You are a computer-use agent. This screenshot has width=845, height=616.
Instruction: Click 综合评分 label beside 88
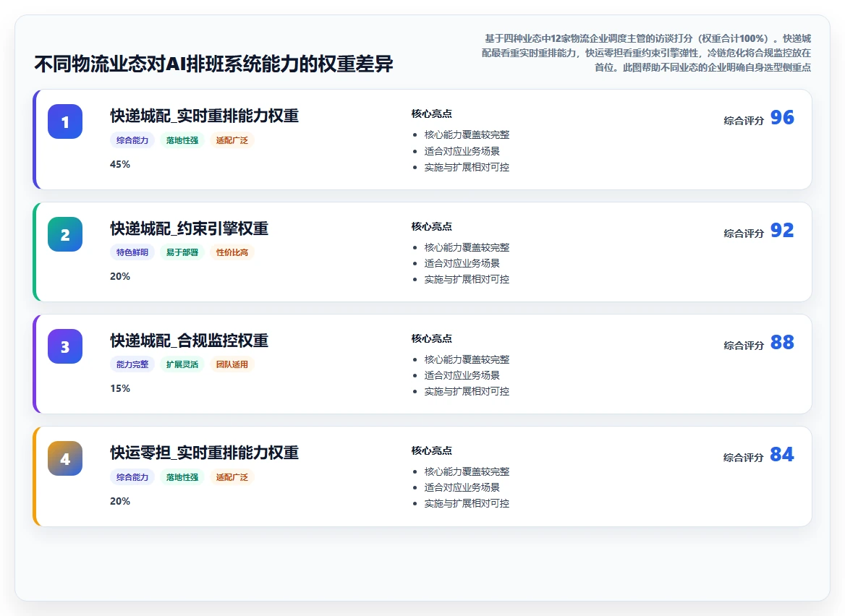pyautogui.click(x=744, y=345)
